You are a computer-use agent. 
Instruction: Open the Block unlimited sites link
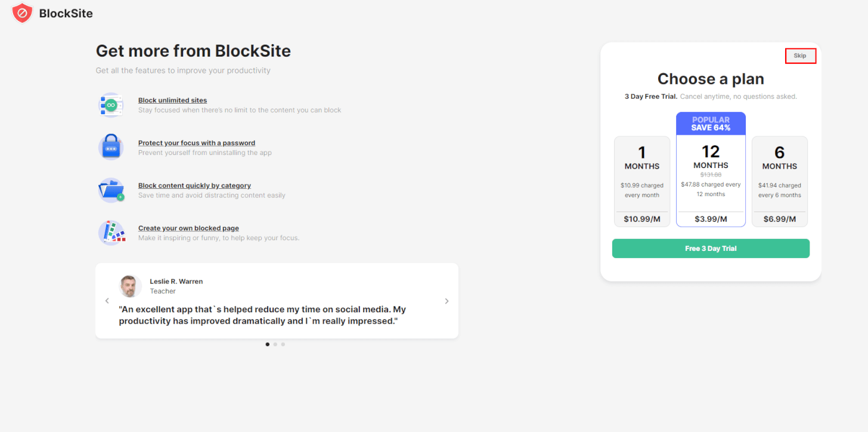click(x=173, y=100)
